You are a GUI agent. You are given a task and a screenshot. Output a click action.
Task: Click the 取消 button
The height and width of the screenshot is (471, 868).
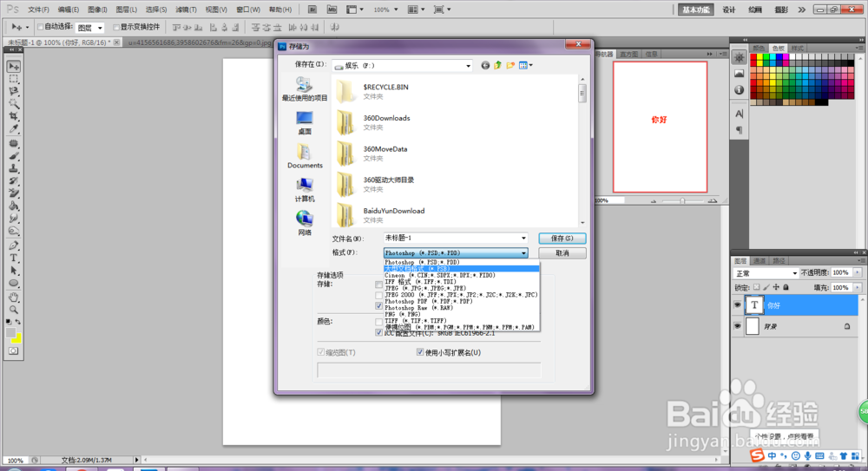562,253
